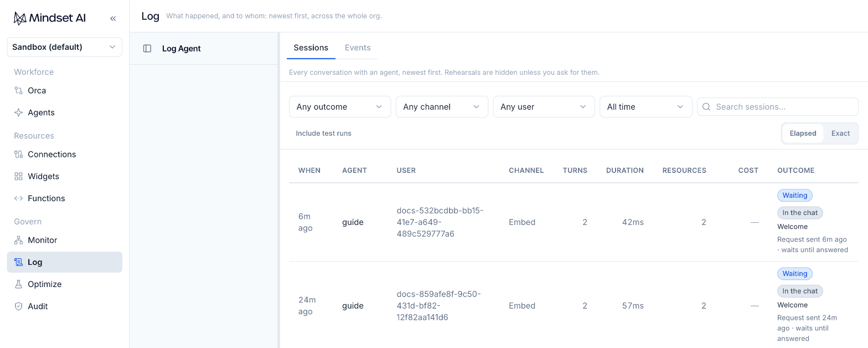The height and width of the screenshot is (348, 868).
Task: Click the Monitor icon
Action: 18,240
